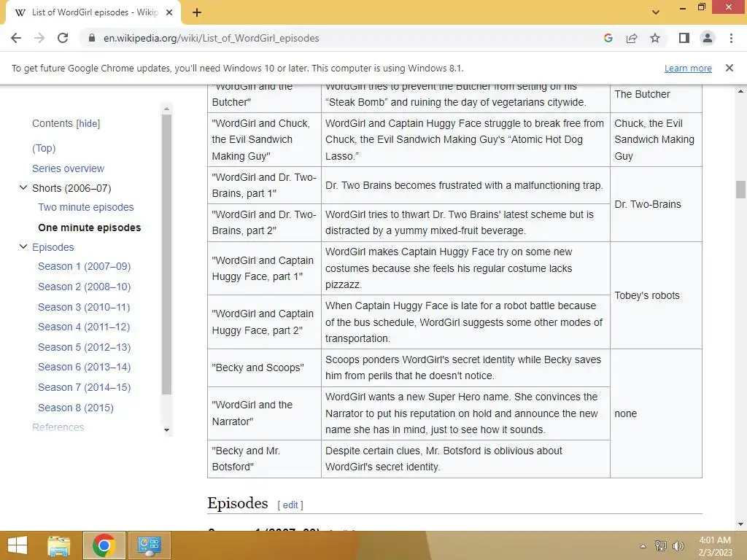The height and width of the screenshot is (560, 747).
Task: Show hidden system tray icons
Action: pos(643,546)
